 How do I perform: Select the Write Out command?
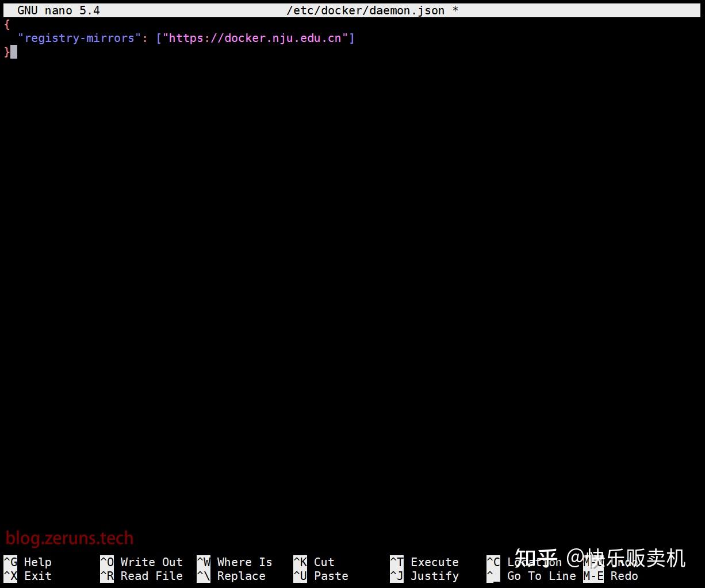pyautogui.click(x=151, y=562)
